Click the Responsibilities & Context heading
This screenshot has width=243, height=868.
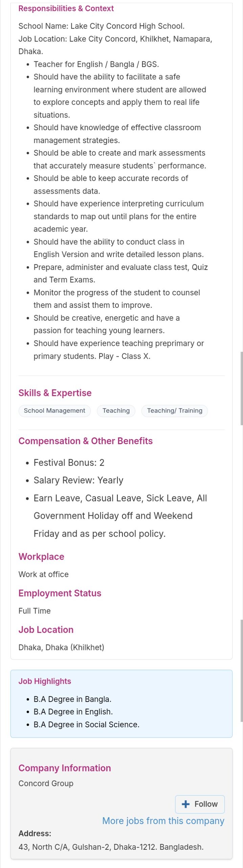[x=66, y=8]
